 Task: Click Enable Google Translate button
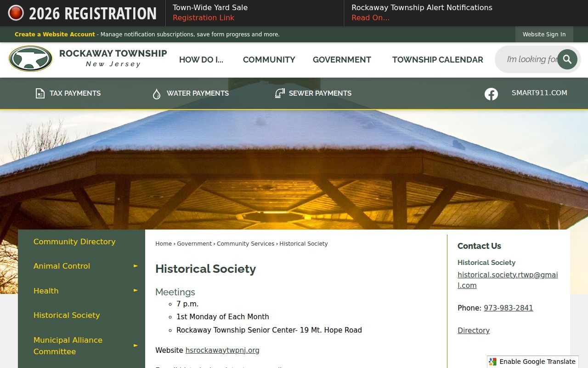[533, 362]
